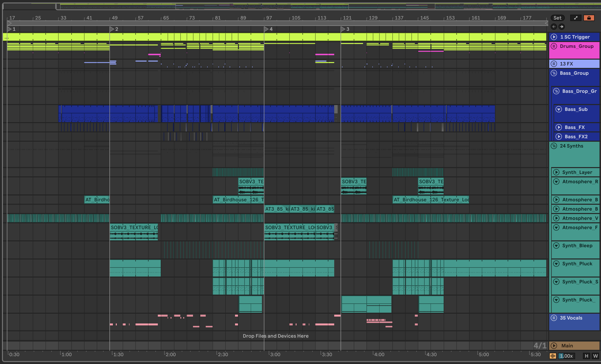Unfold the Main track
Image resolution: width=601 pixels, height=364 pixels.
(x=554, y=346)
